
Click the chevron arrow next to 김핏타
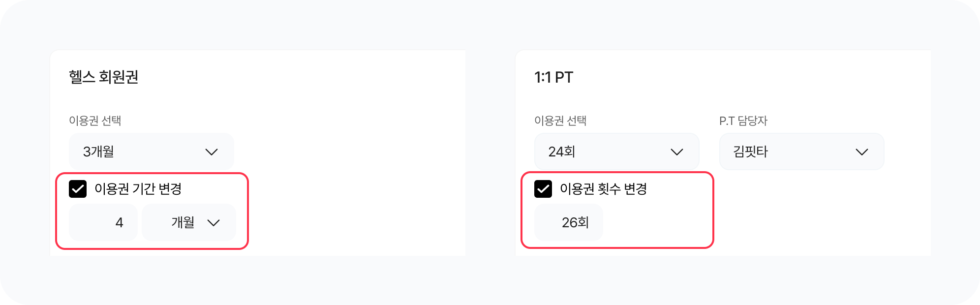862,152
